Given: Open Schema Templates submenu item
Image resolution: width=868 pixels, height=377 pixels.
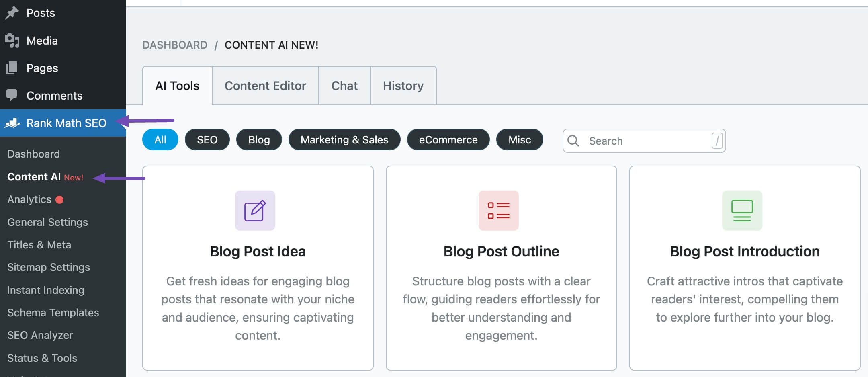Looking at the screenshot, I should tap(53, 313).
